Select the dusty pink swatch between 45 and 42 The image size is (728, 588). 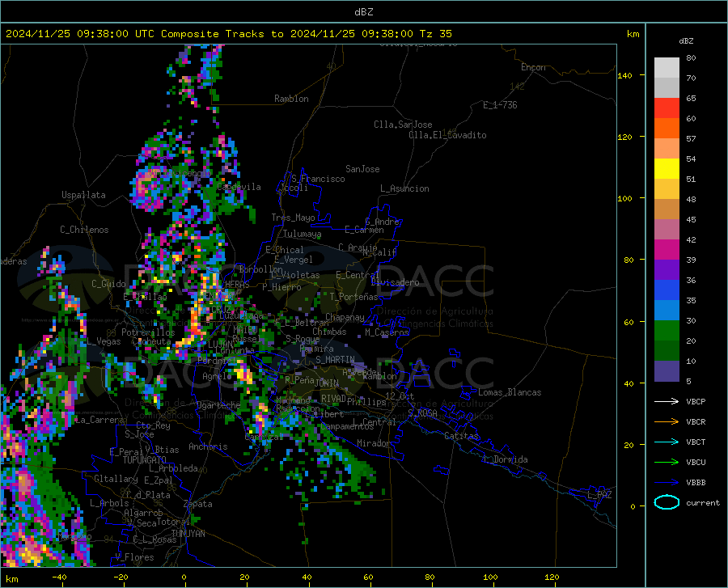(x=667, y=229)
